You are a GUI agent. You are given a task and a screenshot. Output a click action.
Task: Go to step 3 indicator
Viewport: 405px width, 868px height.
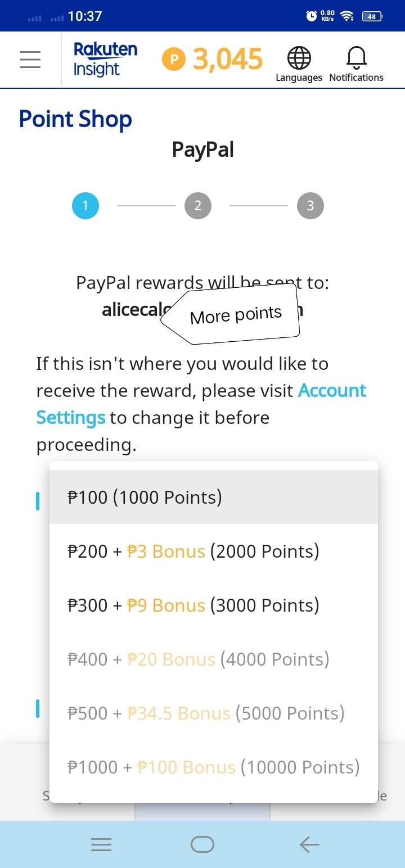click(x=310, y=206)
